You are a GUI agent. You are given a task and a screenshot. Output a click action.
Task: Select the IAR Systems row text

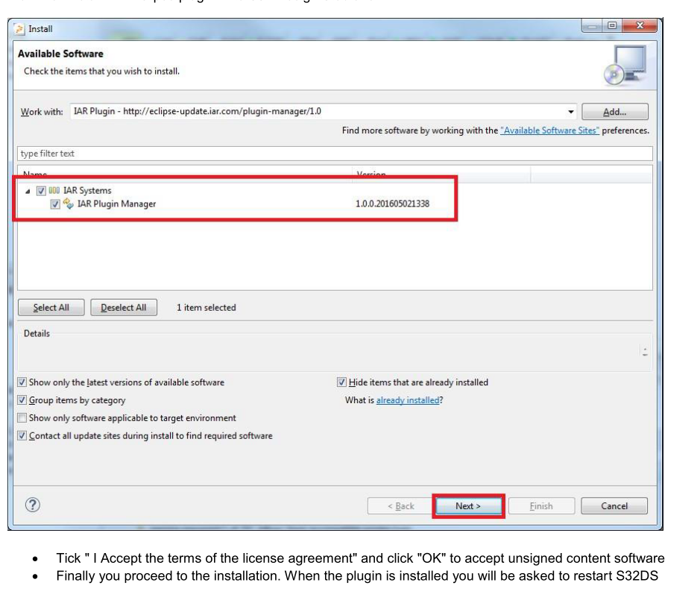(x=87, y=191)
